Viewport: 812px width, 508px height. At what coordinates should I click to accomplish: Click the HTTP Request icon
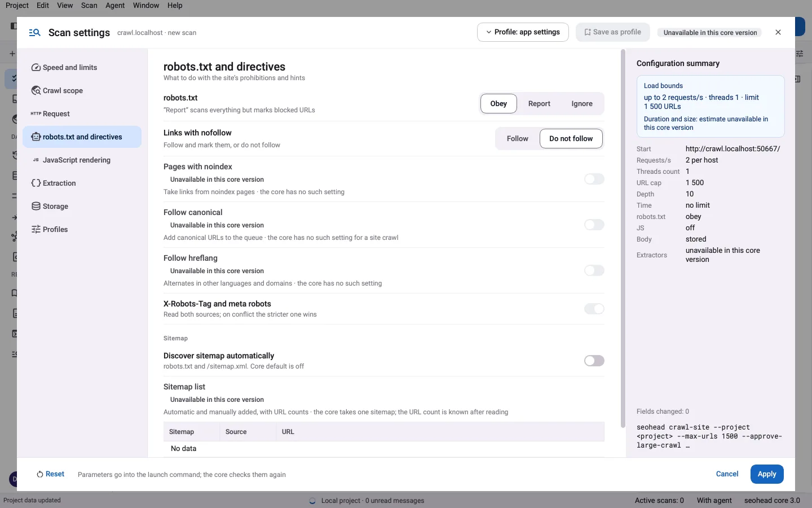(36, 113)
